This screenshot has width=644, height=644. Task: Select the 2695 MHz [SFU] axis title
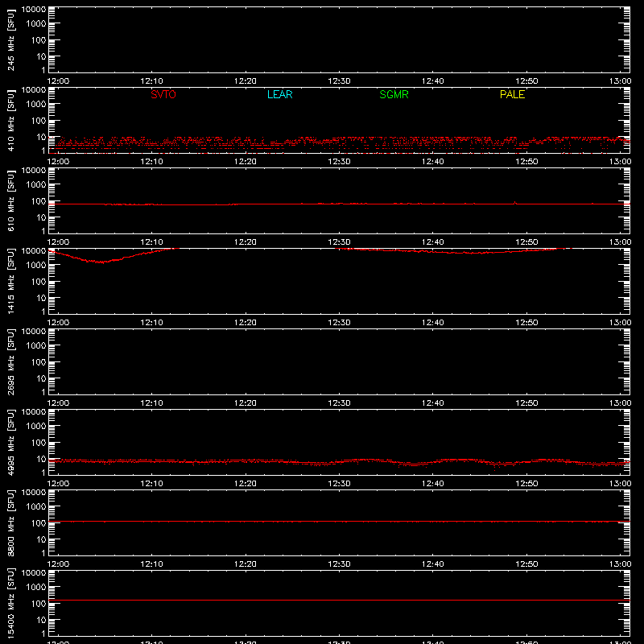[10, 361]
